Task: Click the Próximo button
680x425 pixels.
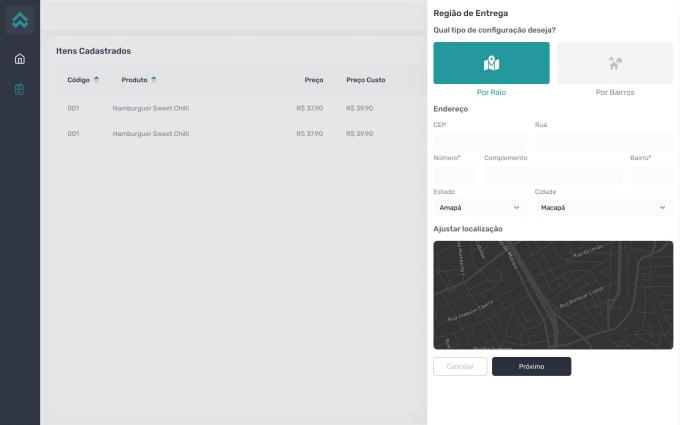Action: coord(531,366)
